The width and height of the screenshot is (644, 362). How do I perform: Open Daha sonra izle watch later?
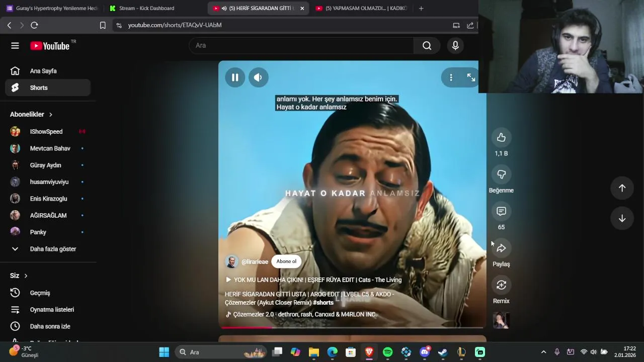click(x=48, y=326)
